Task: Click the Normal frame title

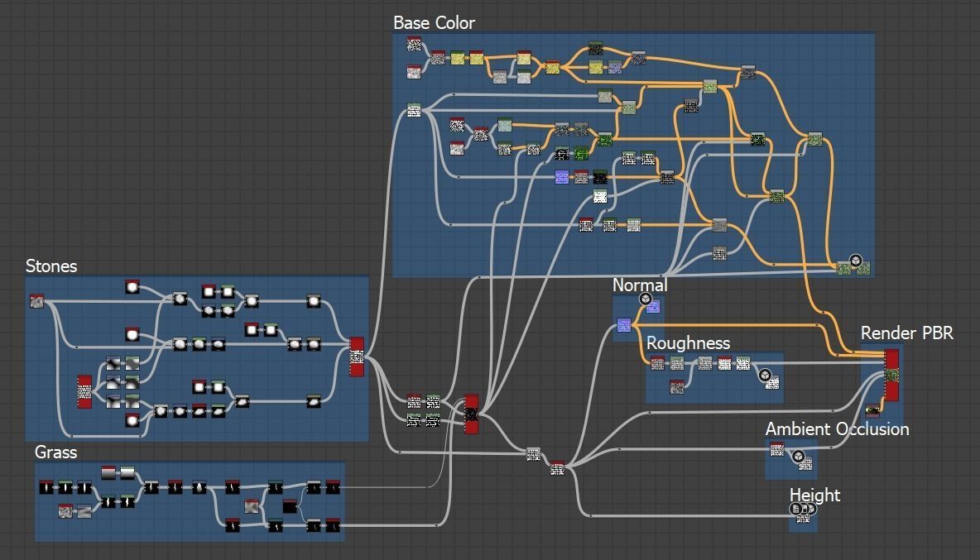Action: coord(639,285)
